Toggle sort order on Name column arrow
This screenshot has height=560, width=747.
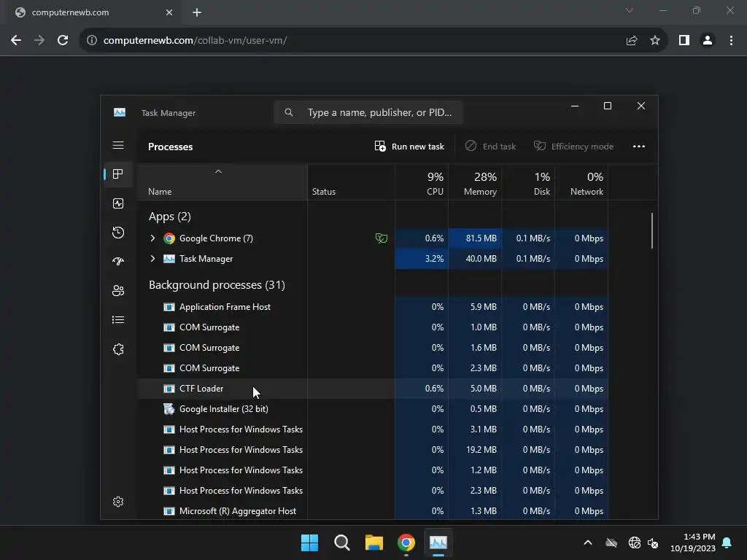point(218,171)
